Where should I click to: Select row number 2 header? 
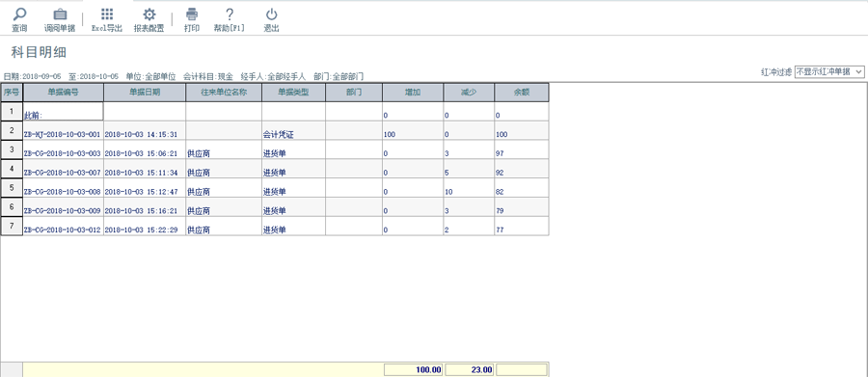[11, 131]
